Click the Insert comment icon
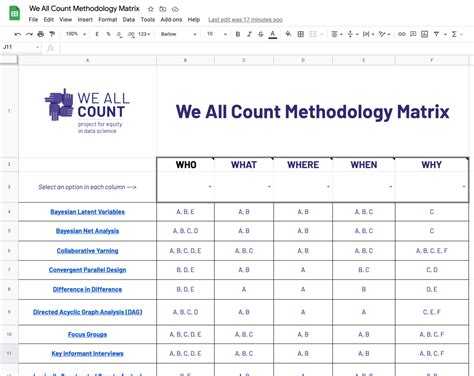The image size is (474, 376). click(x=413, y=34)
